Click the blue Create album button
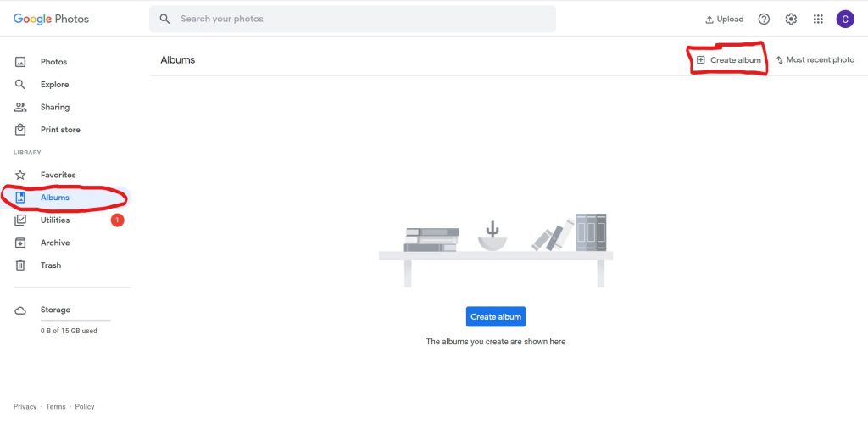868x424 pixels. 495,316
